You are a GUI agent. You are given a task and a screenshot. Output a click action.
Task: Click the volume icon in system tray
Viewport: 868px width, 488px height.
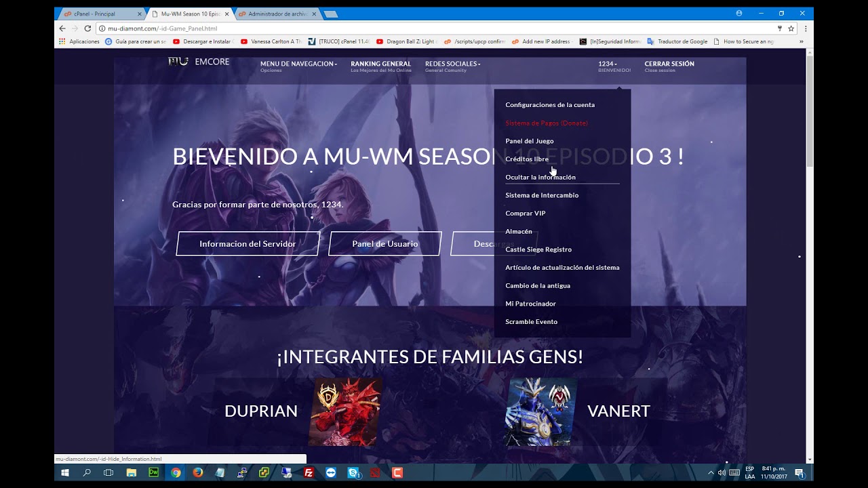point(722,472)
